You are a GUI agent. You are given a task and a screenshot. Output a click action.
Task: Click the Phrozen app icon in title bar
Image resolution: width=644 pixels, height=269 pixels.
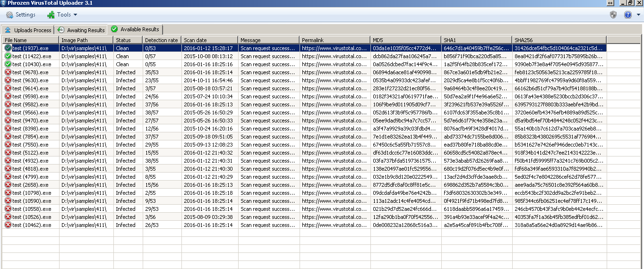coord(3,3)
